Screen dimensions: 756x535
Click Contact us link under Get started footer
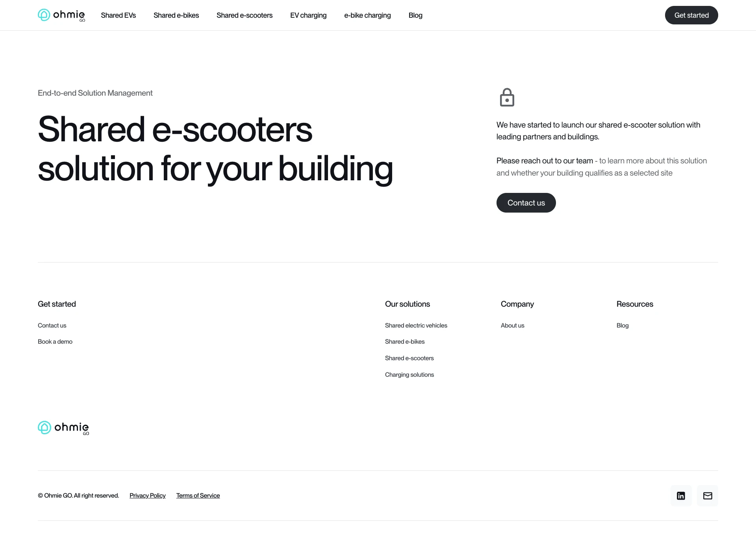click(x=52, y=325)
